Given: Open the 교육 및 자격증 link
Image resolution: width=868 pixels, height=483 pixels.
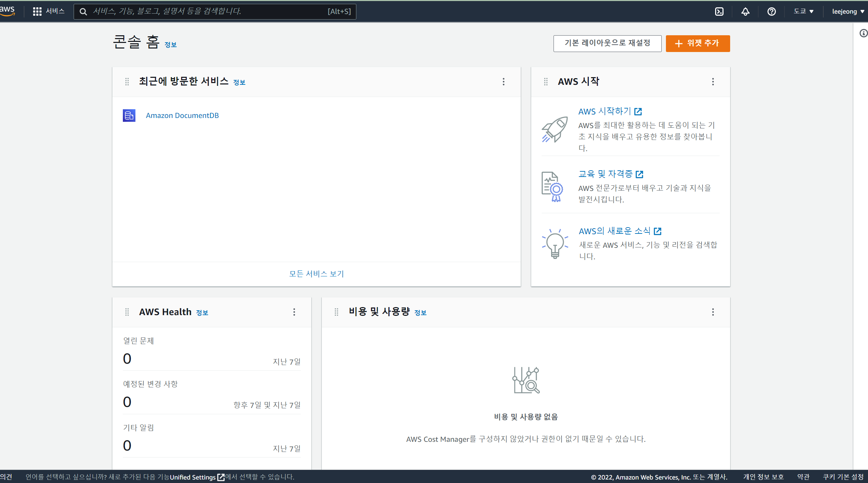Looking at the screenshot, I should click(611, 174).
